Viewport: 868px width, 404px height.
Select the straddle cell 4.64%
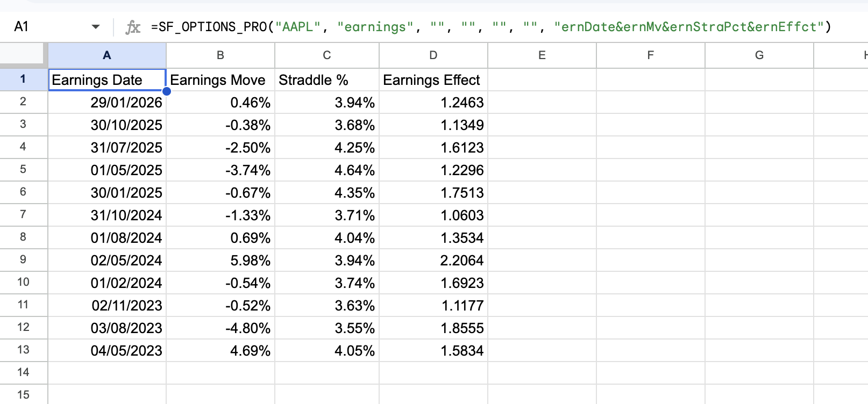[327, 170]
